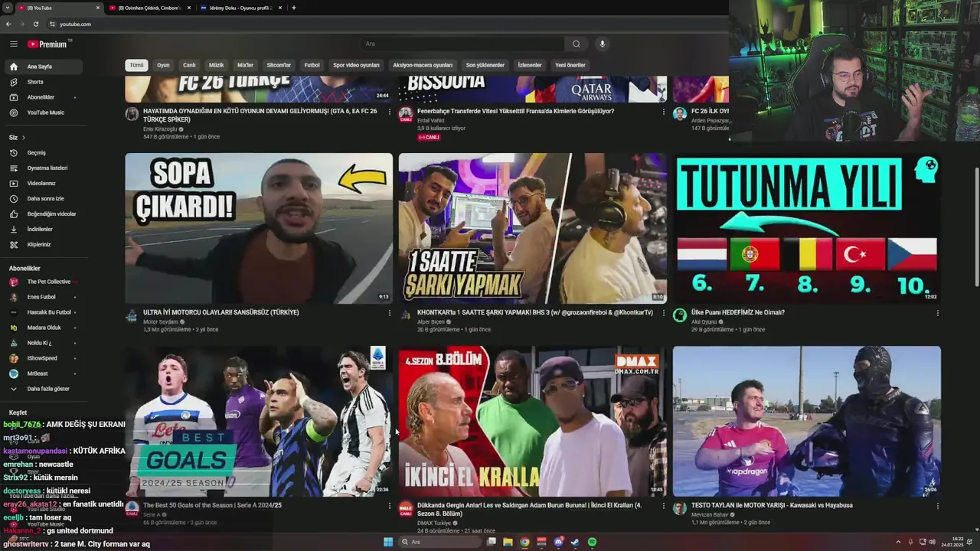The height and width of the screenshot is (551, 980).
Task: Switch to Osimhen Çıldırdı browser tab
Action: point(149,8)
